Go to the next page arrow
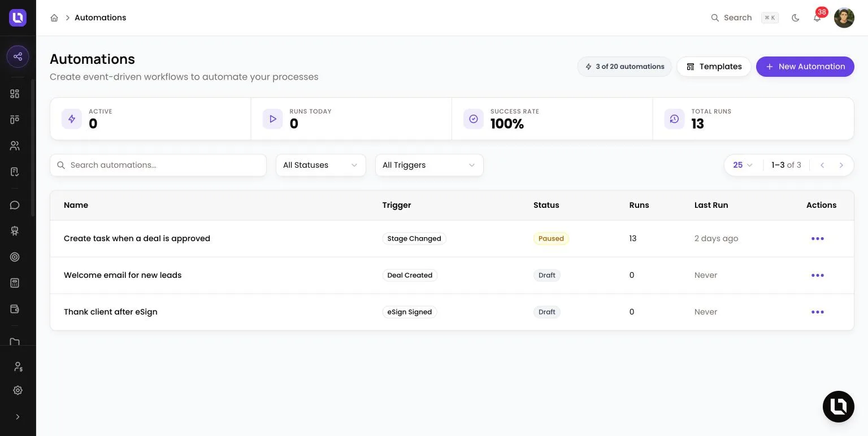Screen dimensions: 868x436 click(841, 165)
